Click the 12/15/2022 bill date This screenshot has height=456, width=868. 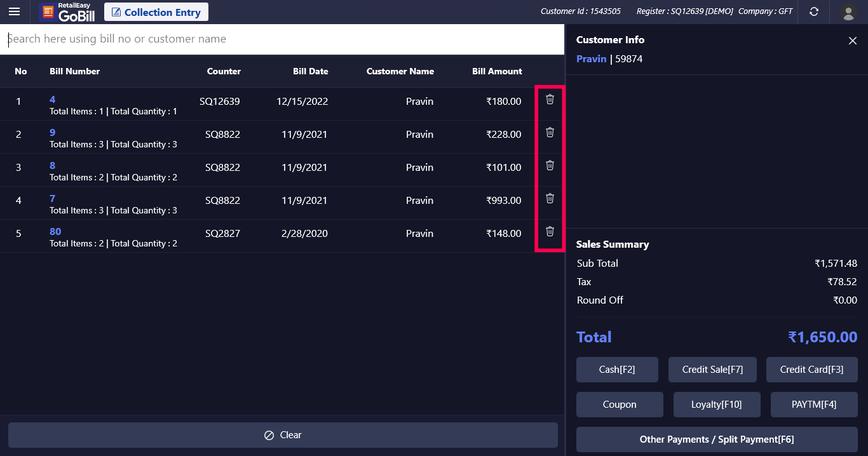(x=302, y=102)
